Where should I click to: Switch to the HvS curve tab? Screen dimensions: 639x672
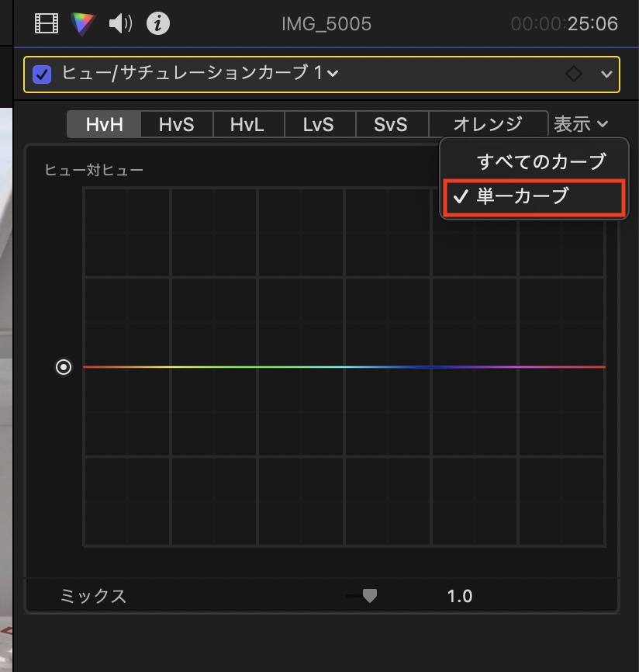point(177,124)
